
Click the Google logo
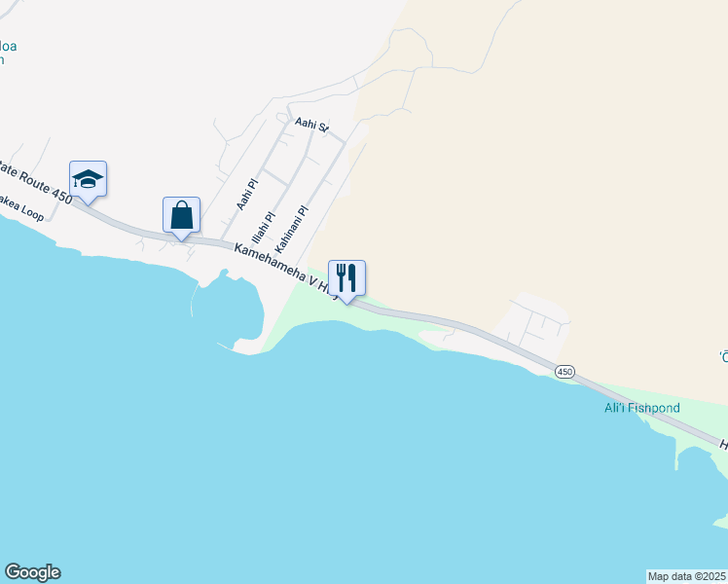point(32,572)
